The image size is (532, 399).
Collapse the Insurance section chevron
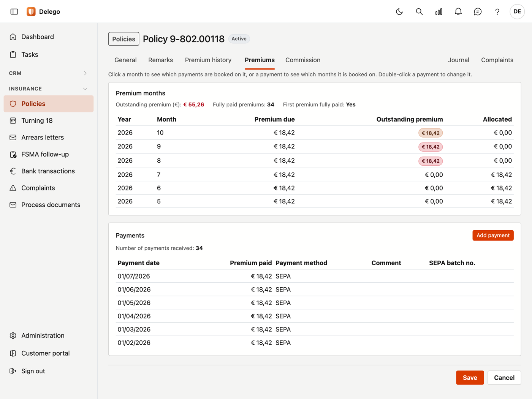pos(85,89)
